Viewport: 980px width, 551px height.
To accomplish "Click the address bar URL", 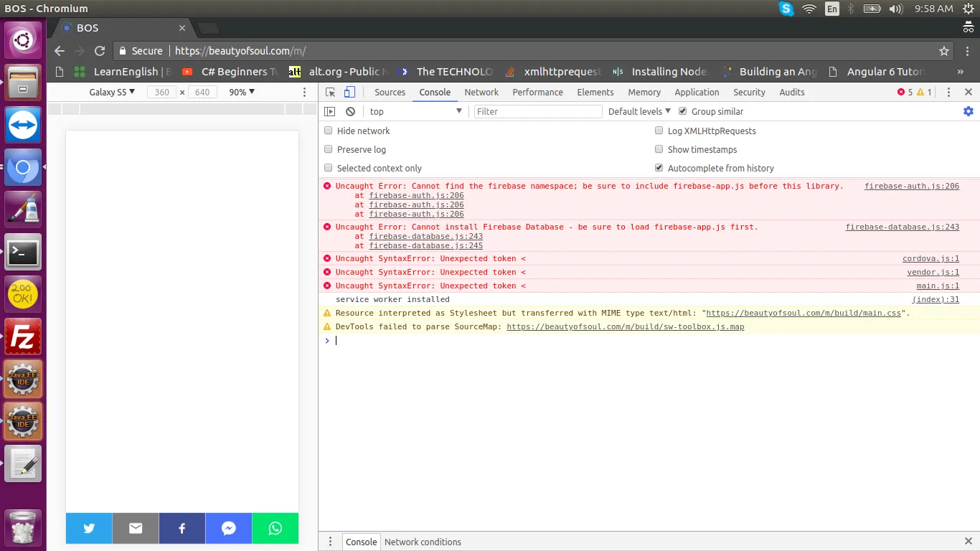I will click(241, 51).
